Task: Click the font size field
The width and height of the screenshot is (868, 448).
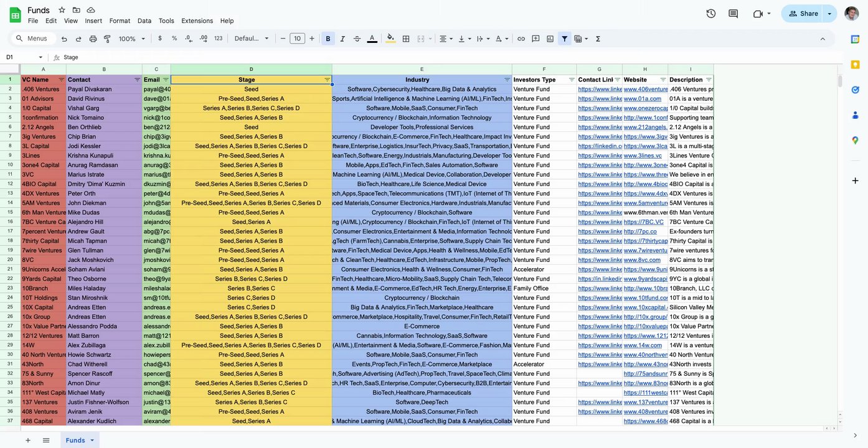Action: point(297,39)
